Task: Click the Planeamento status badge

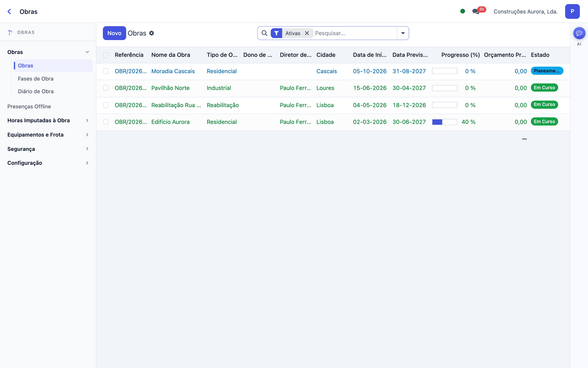Action: click(547, 71)
